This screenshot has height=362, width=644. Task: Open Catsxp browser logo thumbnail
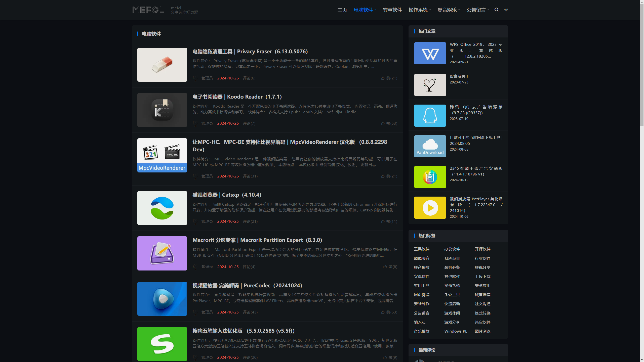coord(162,208)
